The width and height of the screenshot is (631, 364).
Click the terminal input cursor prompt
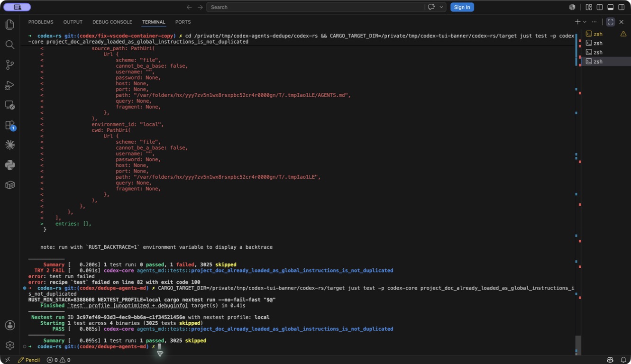click(x=159, y=346)
